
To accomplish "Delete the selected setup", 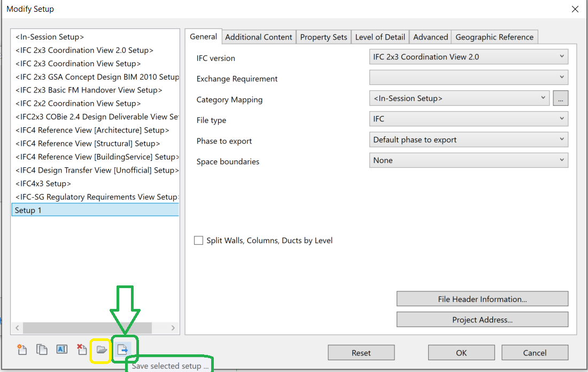I will point(81,350).
